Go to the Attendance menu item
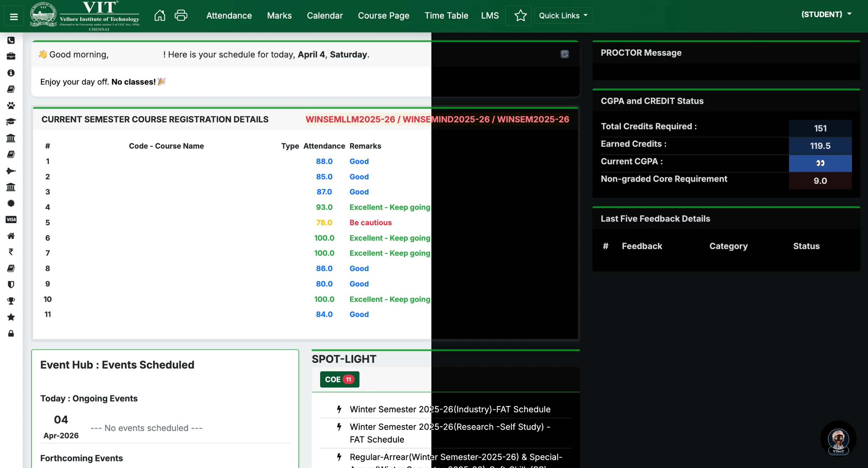 pyautogui.click(x=229, y=15)
